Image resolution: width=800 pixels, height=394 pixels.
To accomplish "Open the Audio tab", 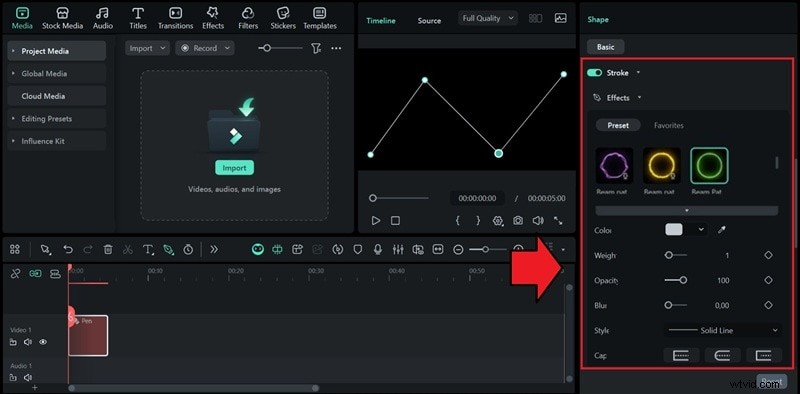I will [x=104, y=18].
